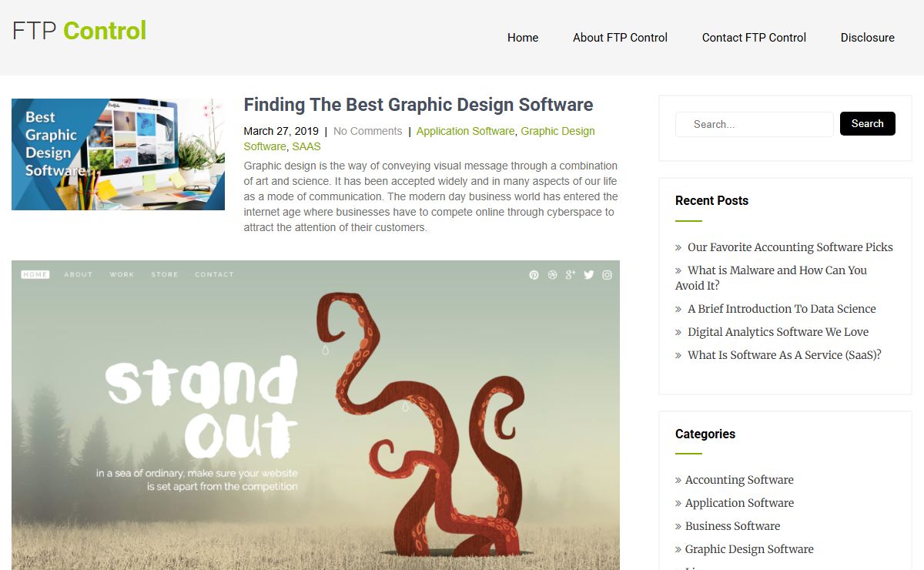Click the 'Best Graphic Design Software' post thumbnail

point(118,154)
